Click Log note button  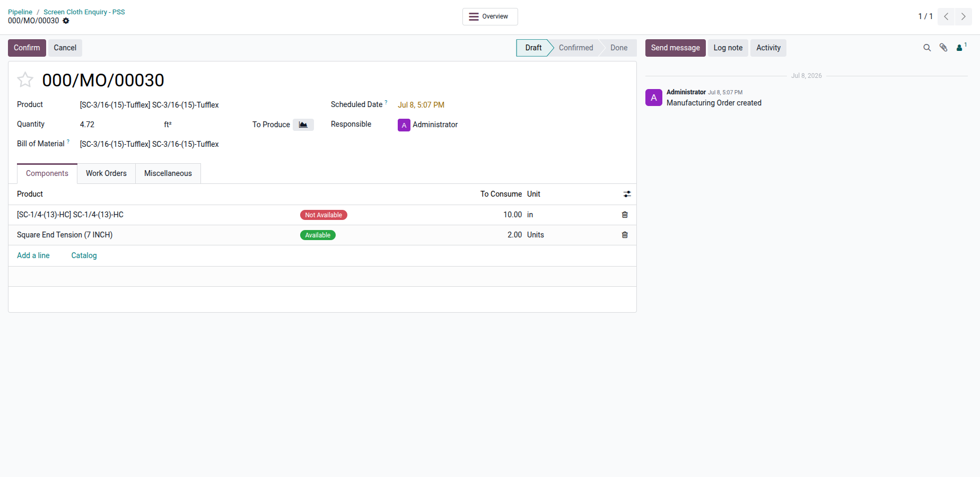[728, 48]
